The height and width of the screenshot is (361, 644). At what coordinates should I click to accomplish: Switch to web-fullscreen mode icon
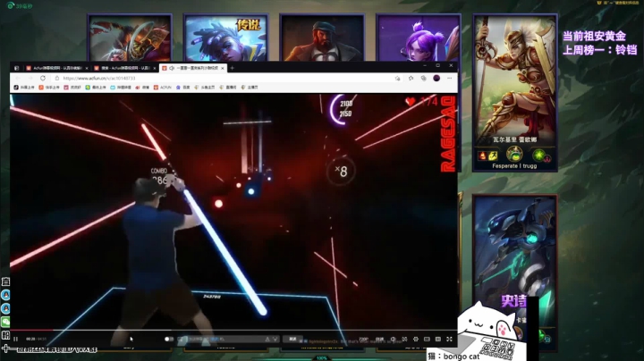pos(438,340)
